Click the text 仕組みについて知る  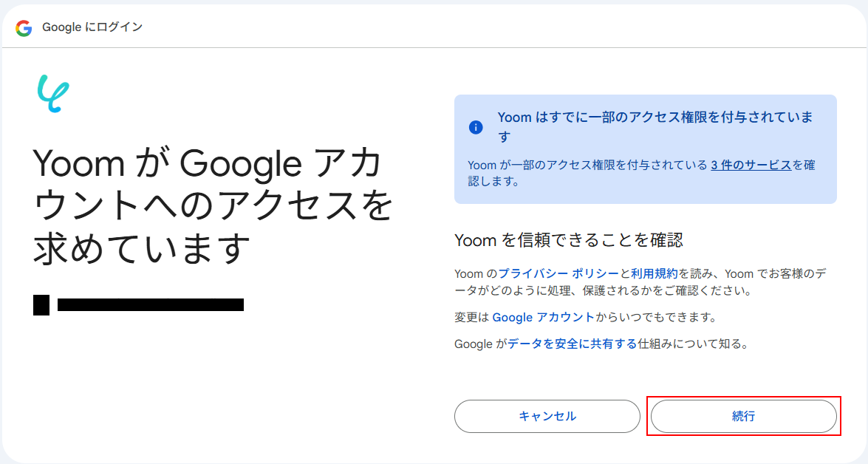pos(693,344)
